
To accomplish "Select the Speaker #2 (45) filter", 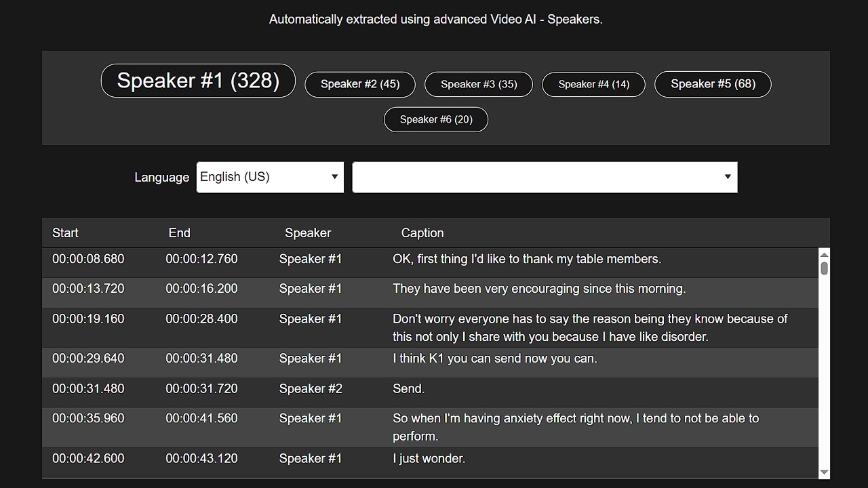I will [360, 84].
